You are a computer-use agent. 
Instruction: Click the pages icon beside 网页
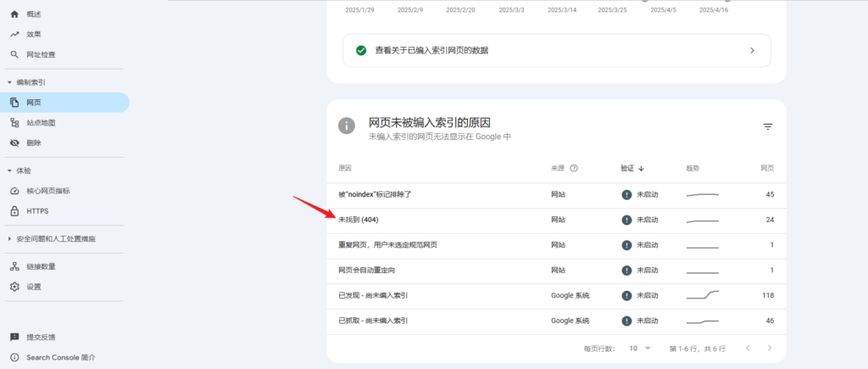click(x=14, y=103)
